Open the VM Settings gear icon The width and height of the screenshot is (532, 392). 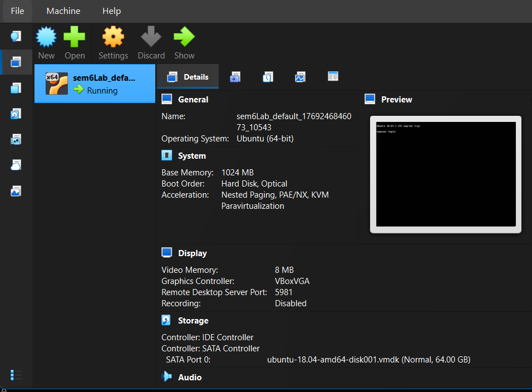click(113, 38)
